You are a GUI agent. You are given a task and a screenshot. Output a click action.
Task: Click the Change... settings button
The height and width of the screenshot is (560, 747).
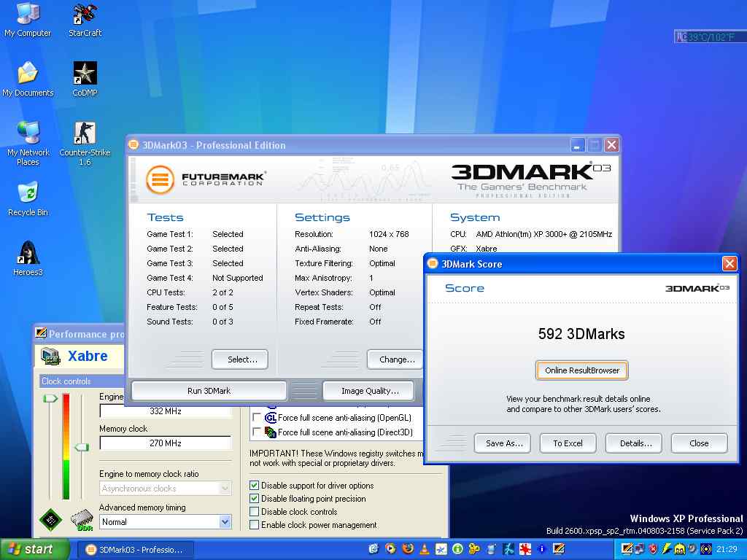pyautogui.click(x=395, y=359)
